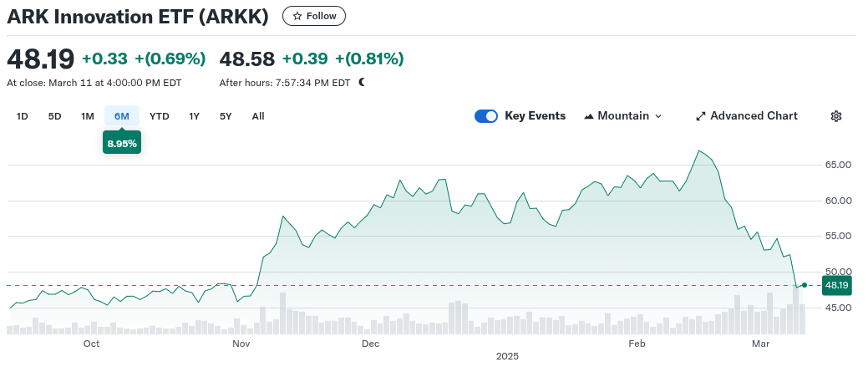Screen dimensions: 868x372
Task: Click the +(0.69%) change value
Action: (170, 59)
